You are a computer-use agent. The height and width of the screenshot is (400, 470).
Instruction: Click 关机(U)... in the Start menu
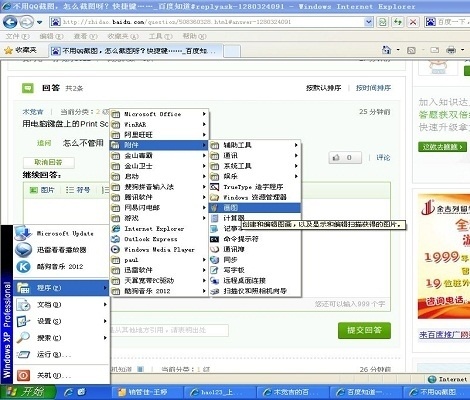tap(61, 375)
